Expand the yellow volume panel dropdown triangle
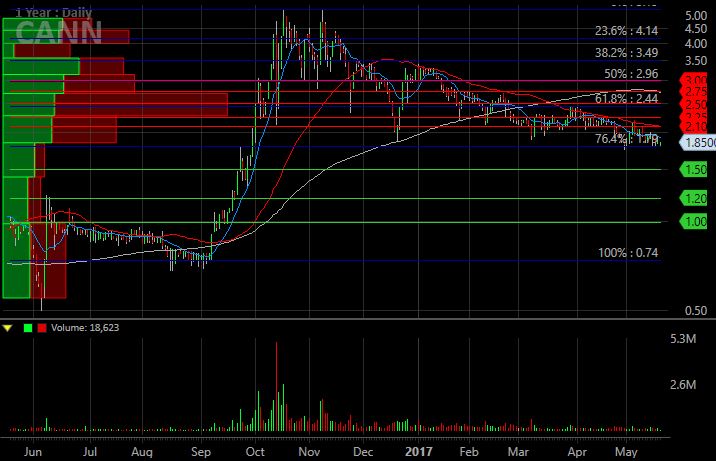 point(9,326)
